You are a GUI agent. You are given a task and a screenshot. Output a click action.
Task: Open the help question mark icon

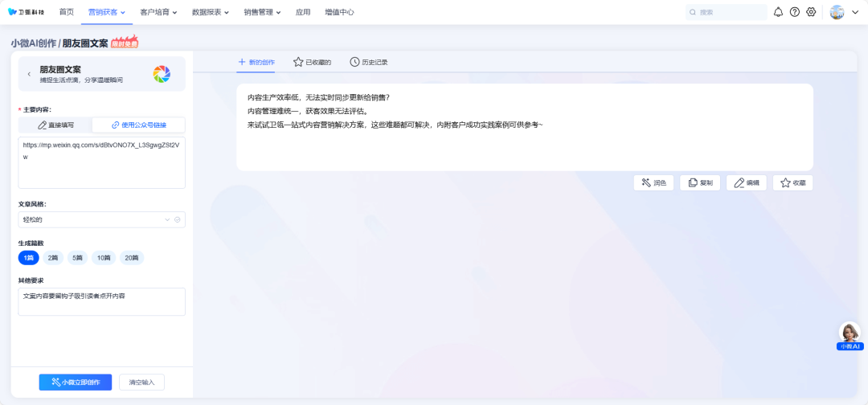tap(795, 12)
